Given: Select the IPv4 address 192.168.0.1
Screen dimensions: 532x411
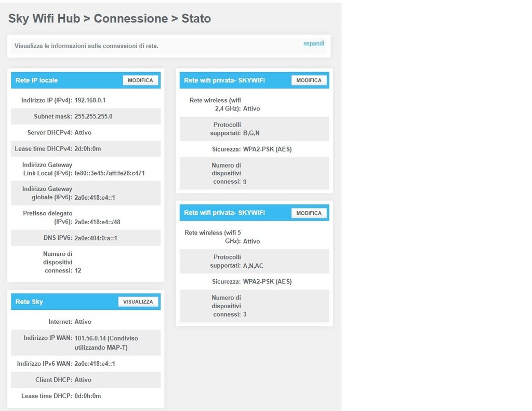Looking at the screenshot, I should tap(90, 100).
